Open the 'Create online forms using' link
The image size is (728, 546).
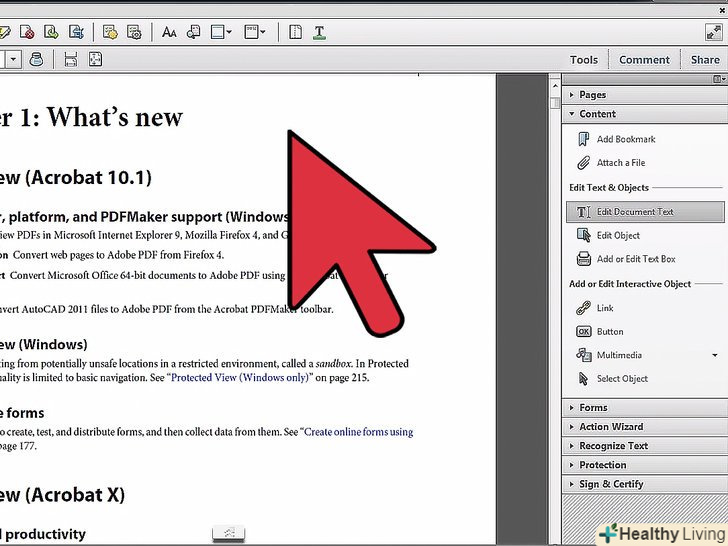pyautogui.click(x=358, y=432)
